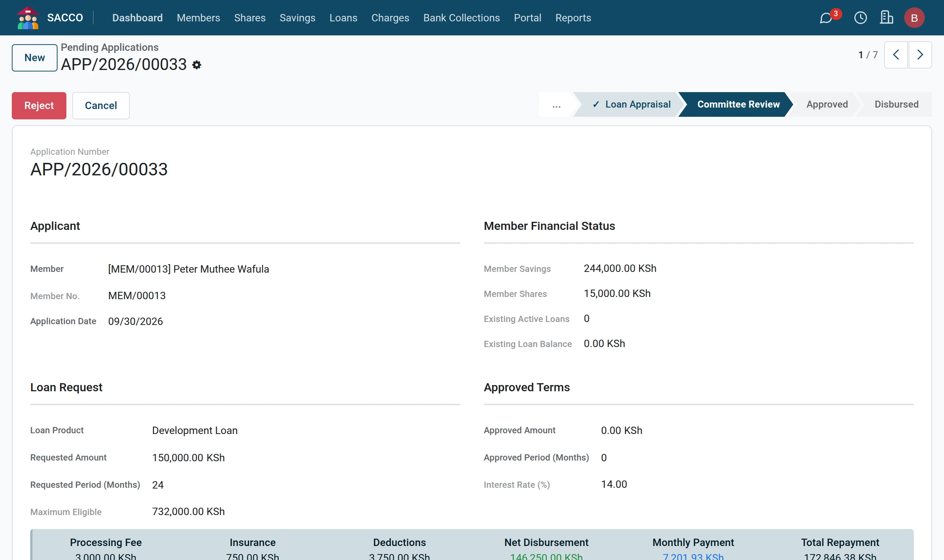Image resolution: width=944 pixels, height=560 pixels.
Task: Click the Maximum Eligible 732,000.00 KSh value
Action: 188,512
